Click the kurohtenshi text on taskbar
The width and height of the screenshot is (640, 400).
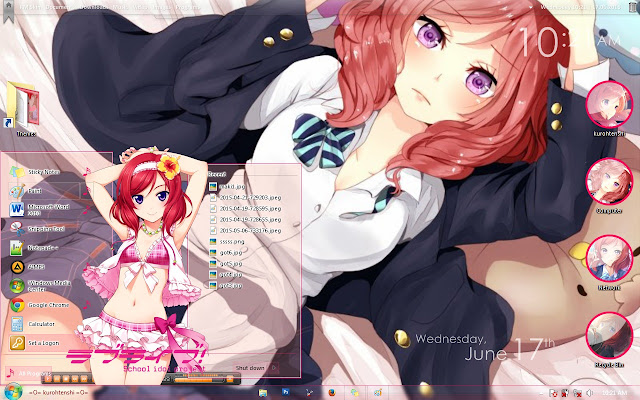58,393
